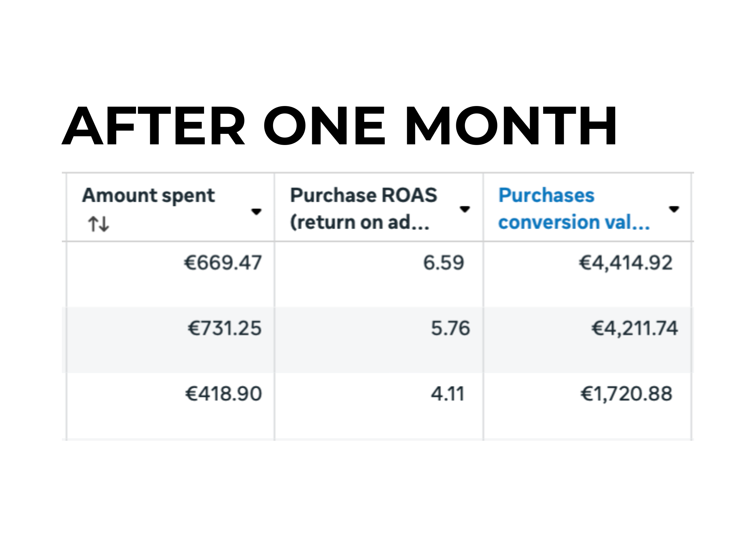Open the Amount spent column dropdown arrow
Screen dimensions: 756x534
[256, 212]
